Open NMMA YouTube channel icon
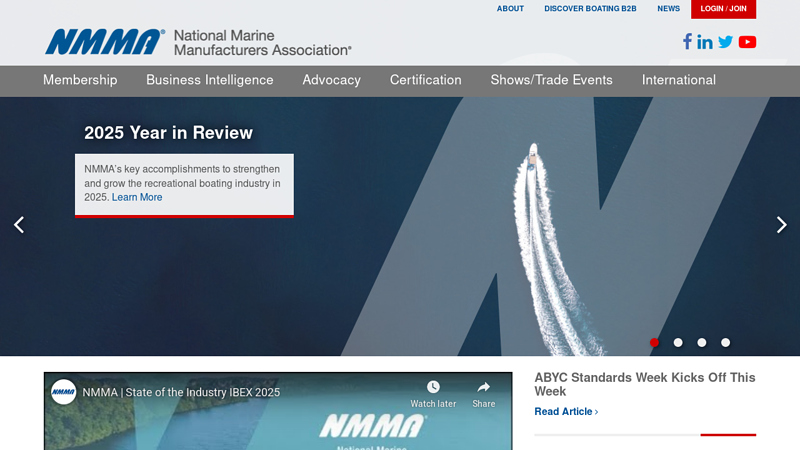 (x=747, y=42)
